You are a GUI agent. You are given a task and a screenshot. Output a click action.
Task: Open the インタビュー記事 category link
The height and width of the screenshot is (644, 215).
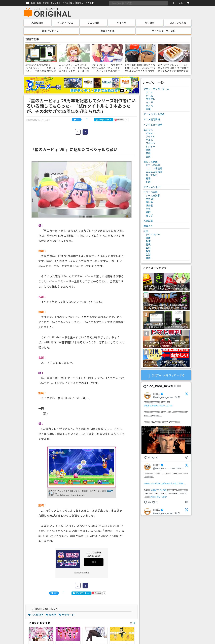coord(153,125)
